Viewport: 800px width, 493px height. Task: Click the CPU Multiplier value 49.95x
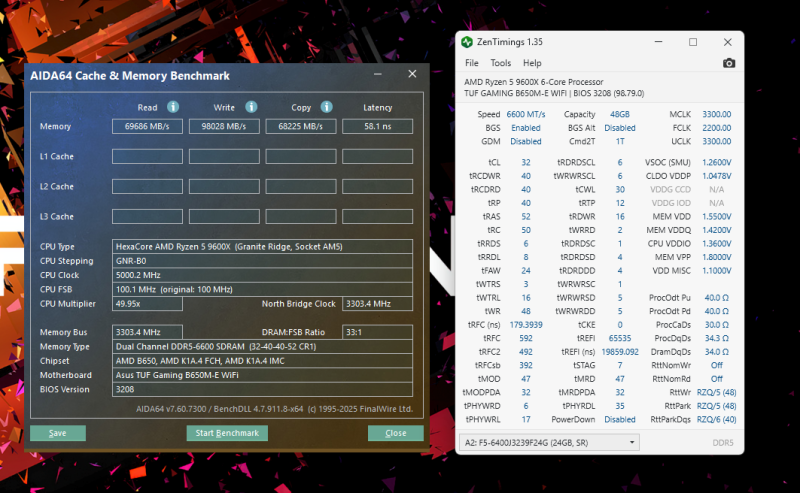coord(147,304)
